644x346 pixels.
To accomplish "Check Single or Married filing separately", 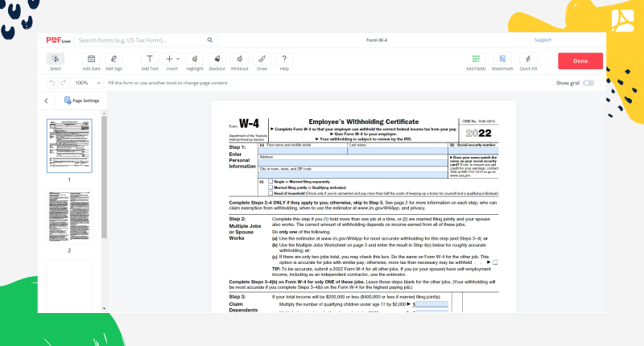I will pos(270,181).
